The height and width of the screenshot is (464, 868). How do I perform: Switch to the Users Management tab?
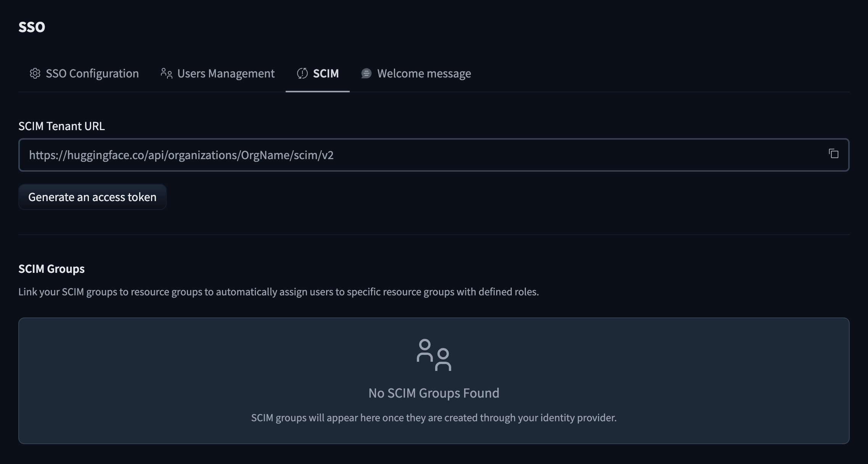[226, 73]
